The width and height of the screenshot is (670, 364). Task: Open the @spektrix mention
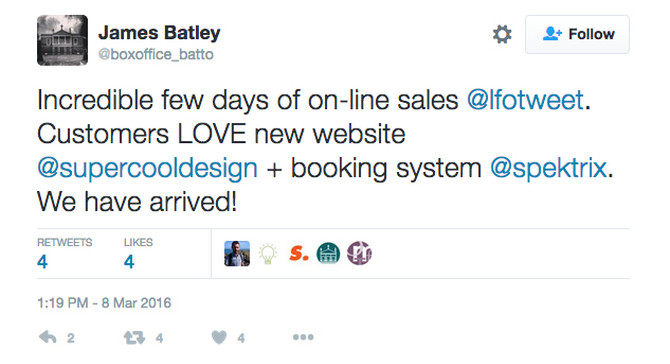click(x=548, y=168)
